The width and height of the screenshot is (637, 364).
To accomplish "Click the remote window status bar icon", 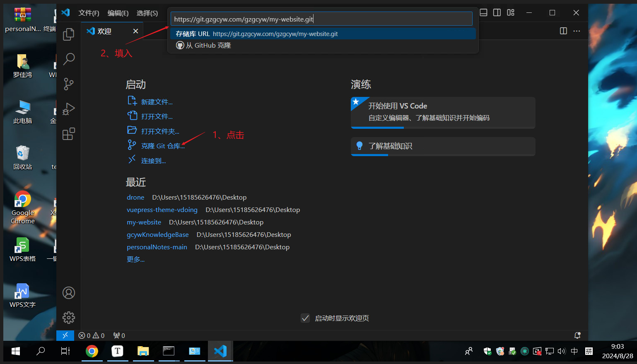I will pyautogui.click(x=65, y=335).
